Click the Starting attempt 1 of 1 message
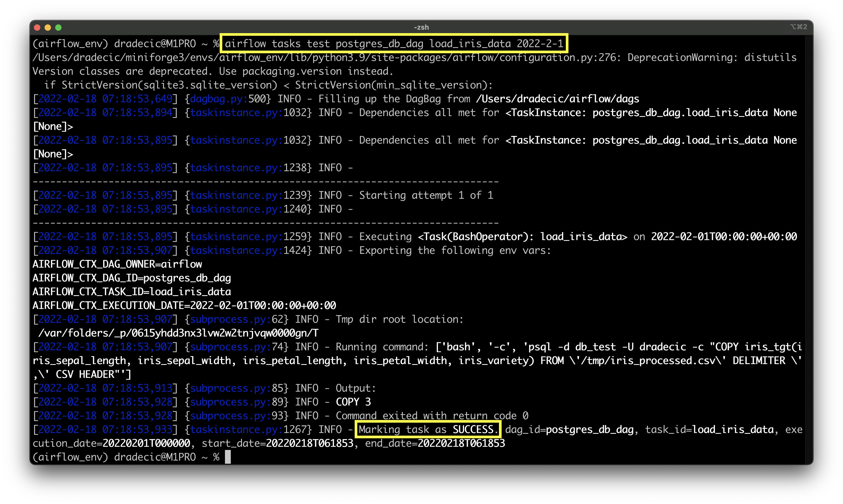This screenshot has width=843, height=504. click(426, 195)
